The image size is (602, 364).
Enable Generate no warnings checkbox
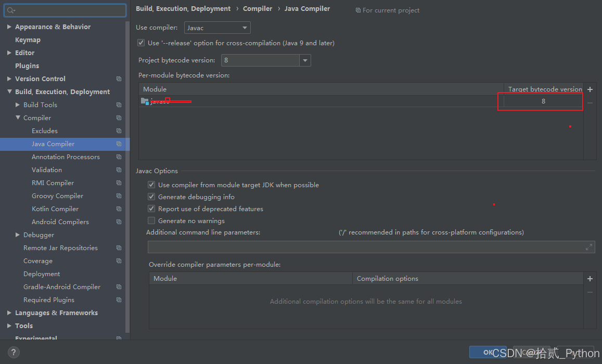(x=151, y=220)
